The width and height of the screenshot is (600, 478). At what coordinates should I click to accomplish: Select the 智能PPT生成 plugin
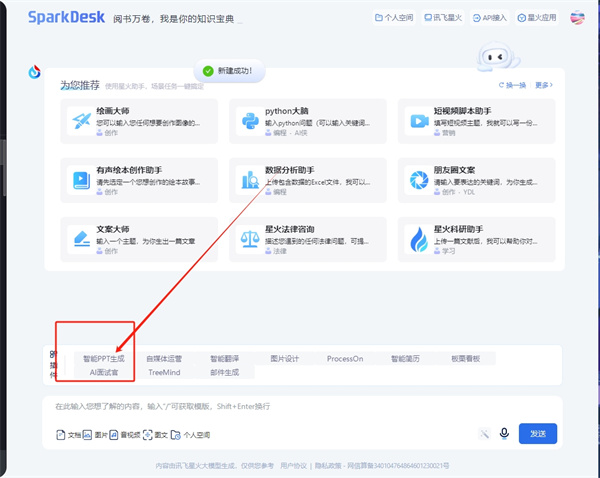104,359
